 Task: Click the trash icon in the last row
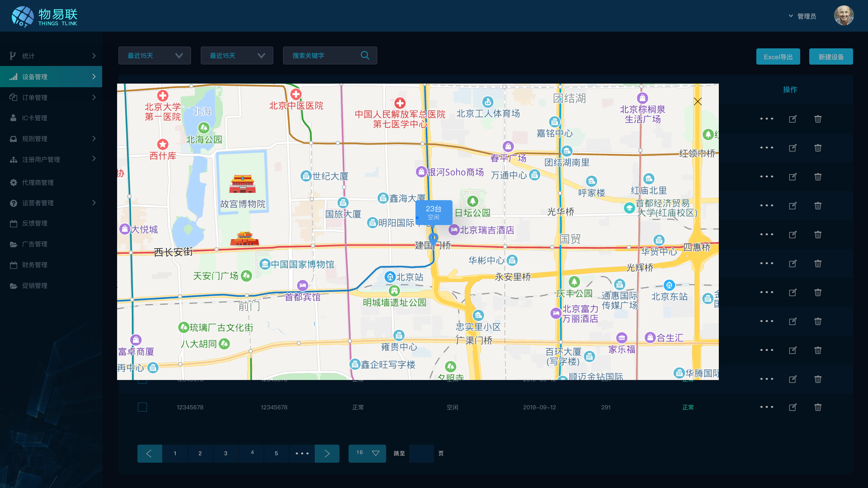(x=818, y=407)
